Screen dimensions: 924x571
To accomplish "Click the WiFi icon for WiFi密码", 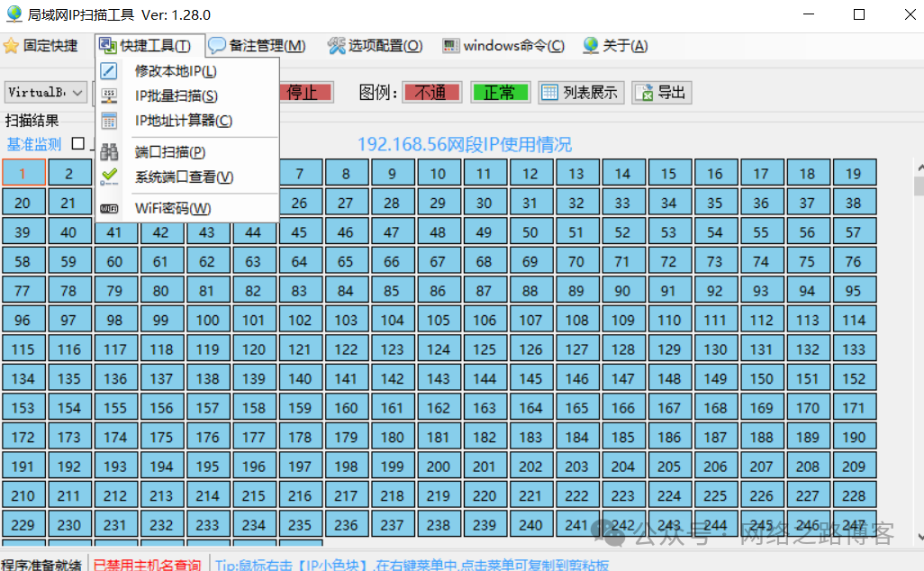I will [109, 209].
